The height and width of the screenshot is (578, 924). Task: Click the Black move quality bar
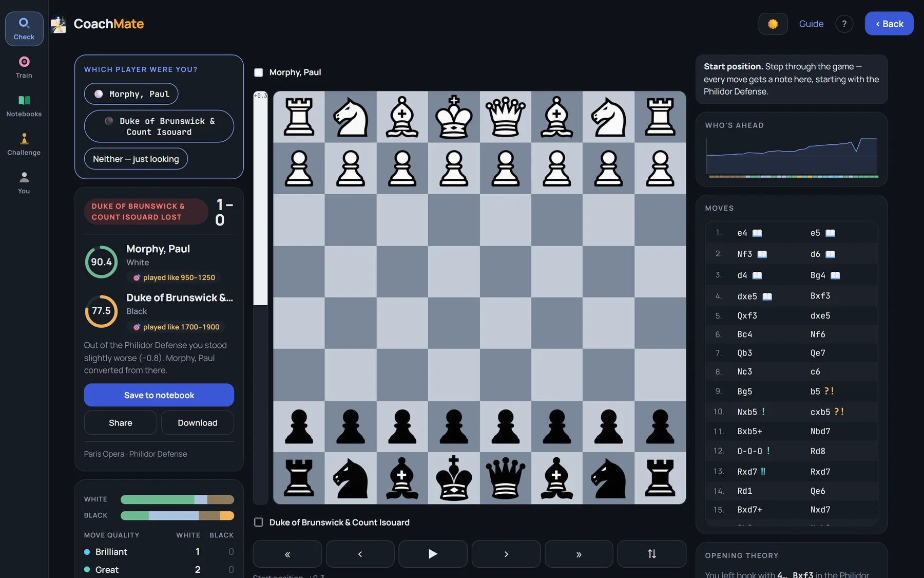coord(177,515)
